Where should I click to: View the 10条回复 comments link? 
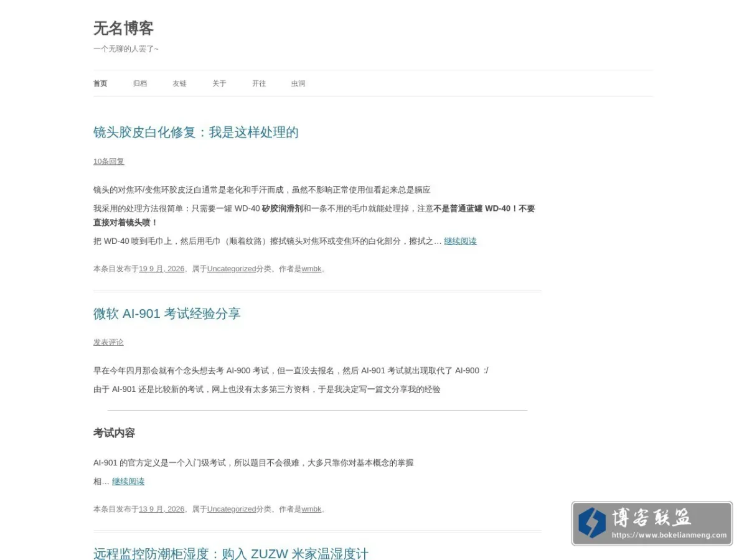(x=109, y=161)
